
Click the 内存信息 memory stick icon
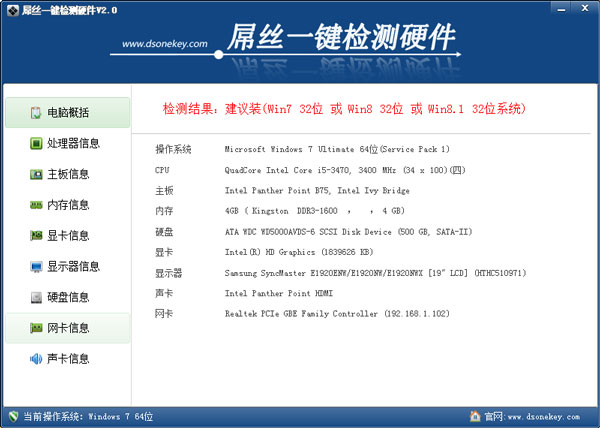pyautogui.click(x=36, y=205)
